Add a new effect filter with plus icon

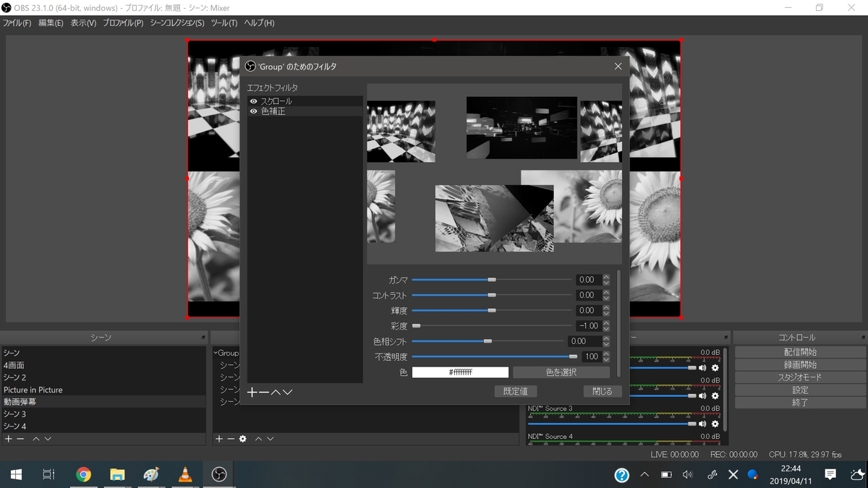click(252, 392)
